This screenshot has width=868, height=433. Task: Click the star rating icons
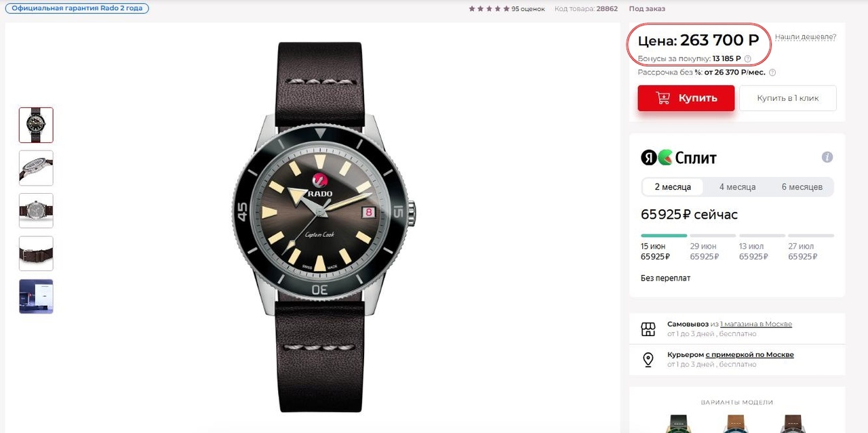pyautogui.click(x=489, y=9)
